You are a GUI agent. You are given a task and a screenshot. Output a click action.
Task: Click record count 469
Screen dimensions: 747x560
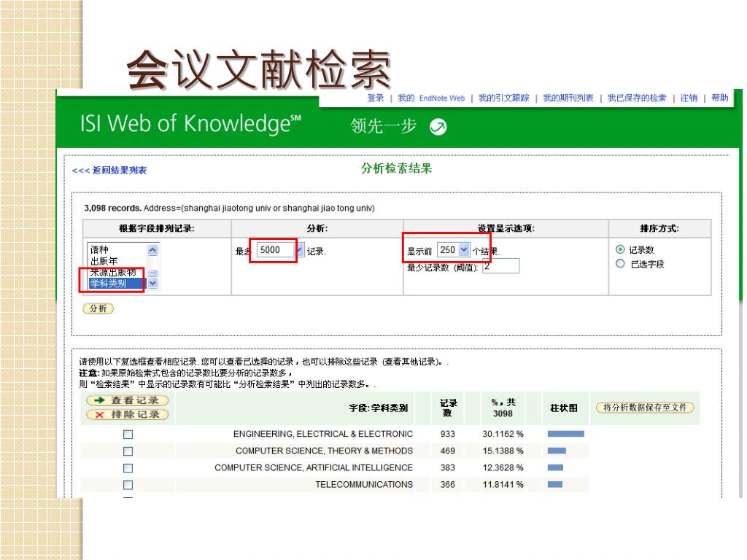[447, 451]
